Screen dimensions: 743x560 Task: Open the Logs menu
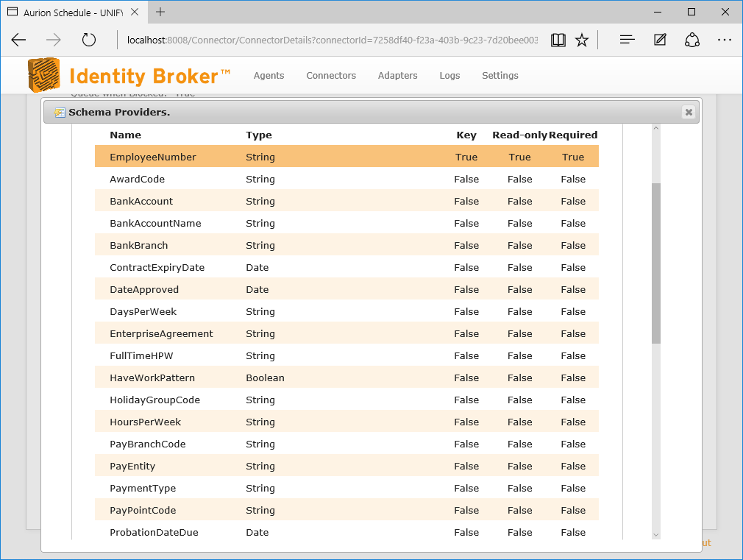(449, 75)
